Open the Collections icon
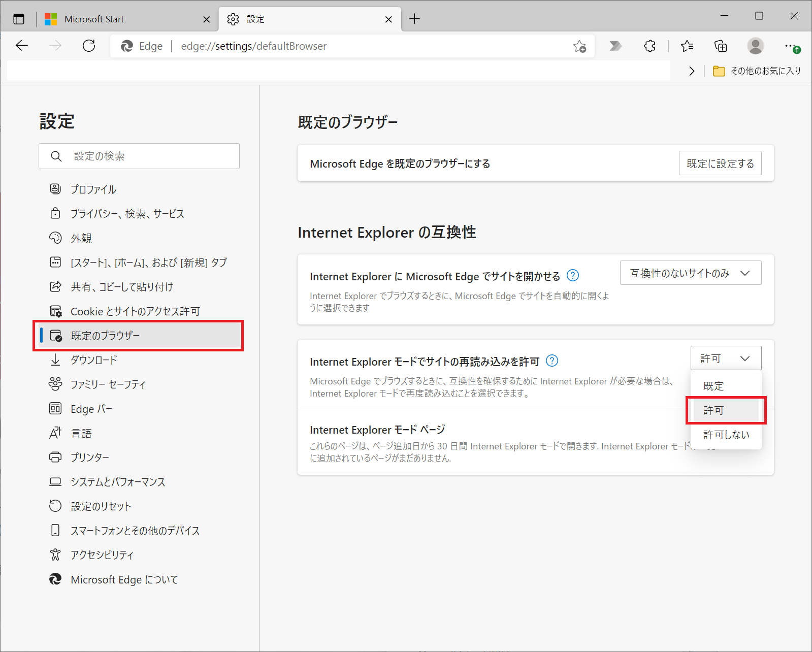Screen dimensions: 812x652 click(x=721, y=46)
